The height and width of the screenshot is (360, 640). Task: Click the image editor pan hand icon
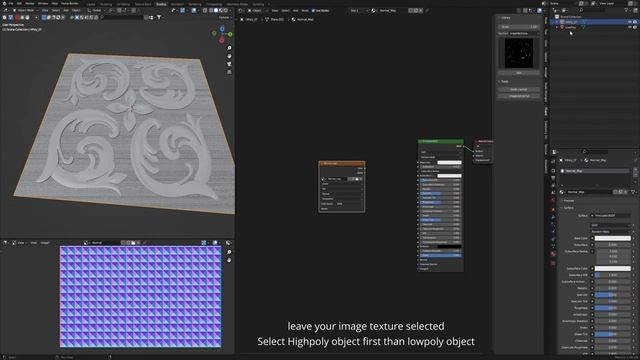pos(229,260)
